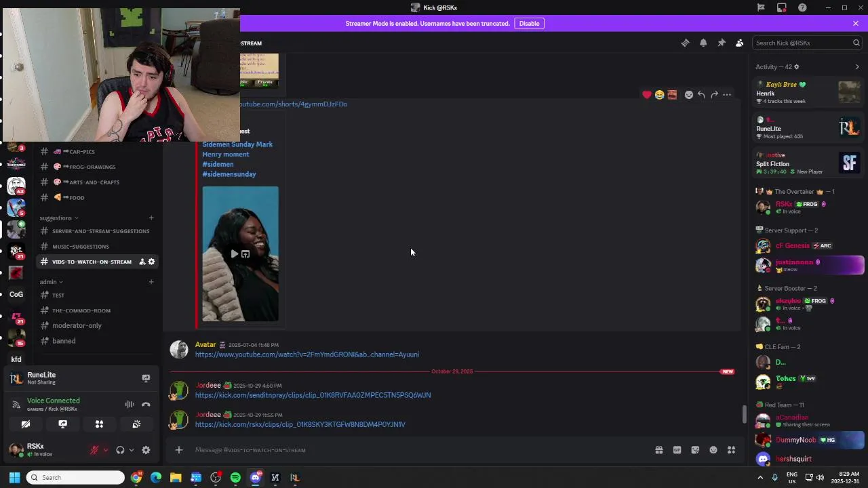
Task: Create channel in admin category
Action: click(x=151, y=282)
